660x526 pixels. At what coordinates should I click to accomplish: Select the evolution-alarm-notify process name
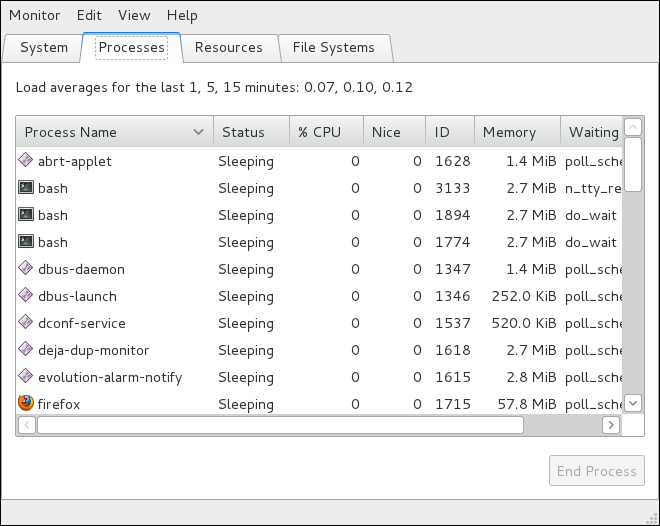click(110, 377)
